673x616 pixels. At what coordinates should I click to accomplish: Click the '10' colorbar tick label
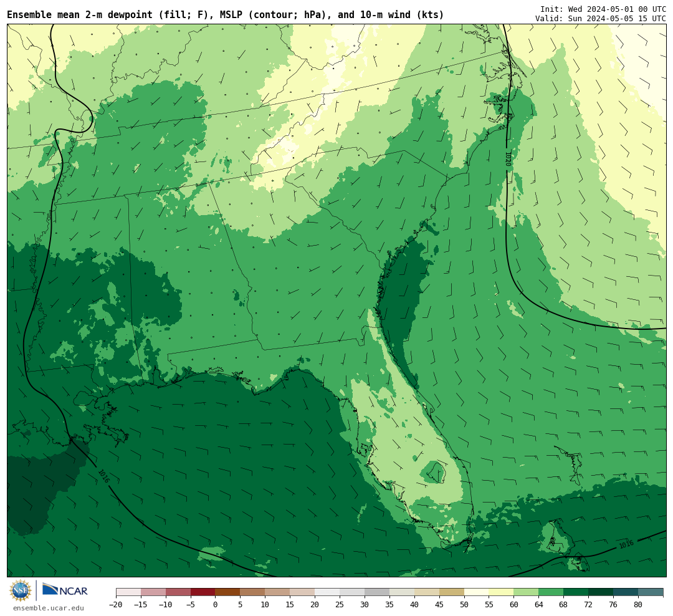(x=265, y=604)
